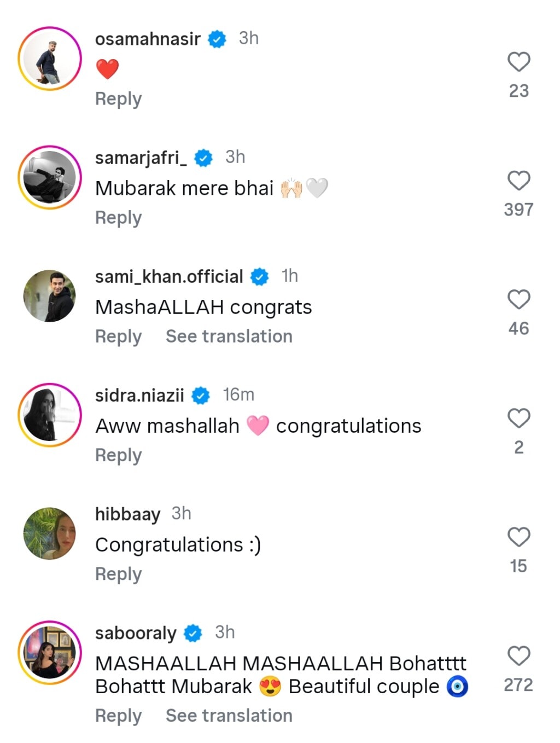This screenshot has width=560, height=743.
Task: Like samarjafri_'s congratulations comment
Action: pyautogui.click(x=520, y=179)
